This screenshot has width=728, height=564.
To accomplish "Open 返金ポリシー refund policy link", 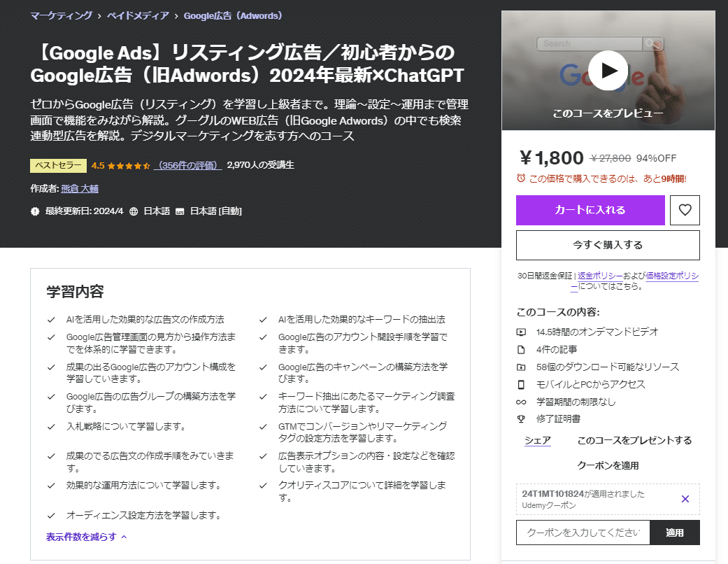I will pos(600,276).
